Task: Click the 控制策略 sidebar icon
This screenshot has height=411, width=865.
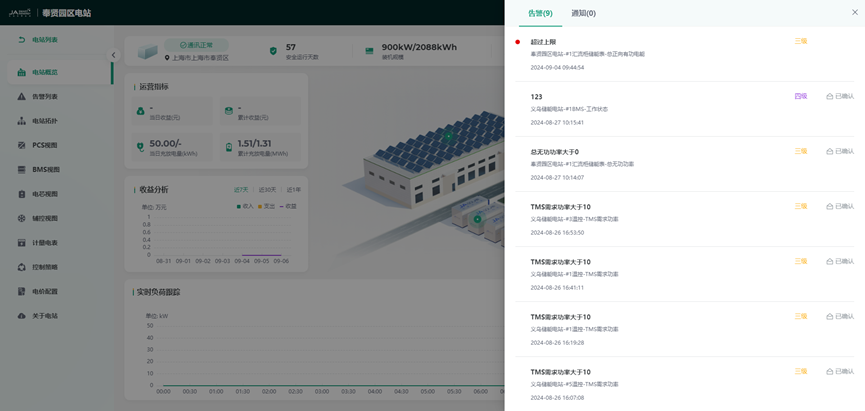Action: (22, 267)
